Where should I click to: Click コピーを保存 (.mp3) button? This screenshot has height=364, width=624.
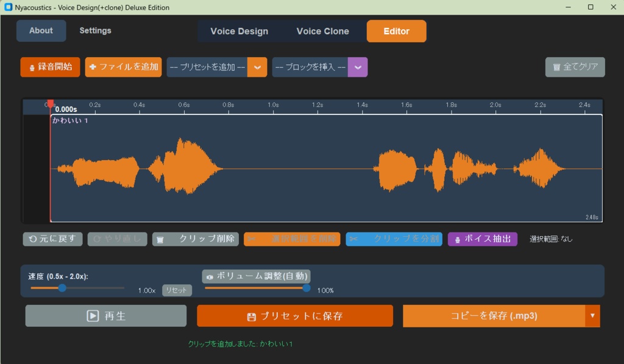click(x=494, y=316)
